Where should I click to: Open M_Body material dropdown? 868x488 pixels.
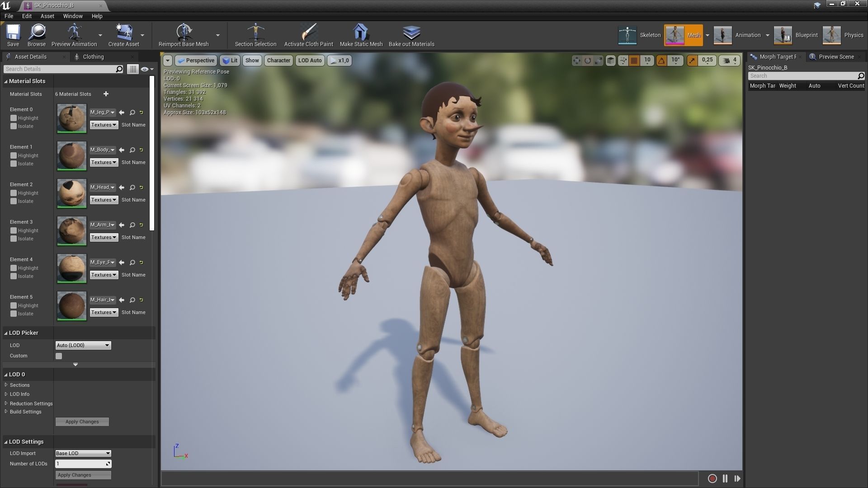tap(103, 150)
